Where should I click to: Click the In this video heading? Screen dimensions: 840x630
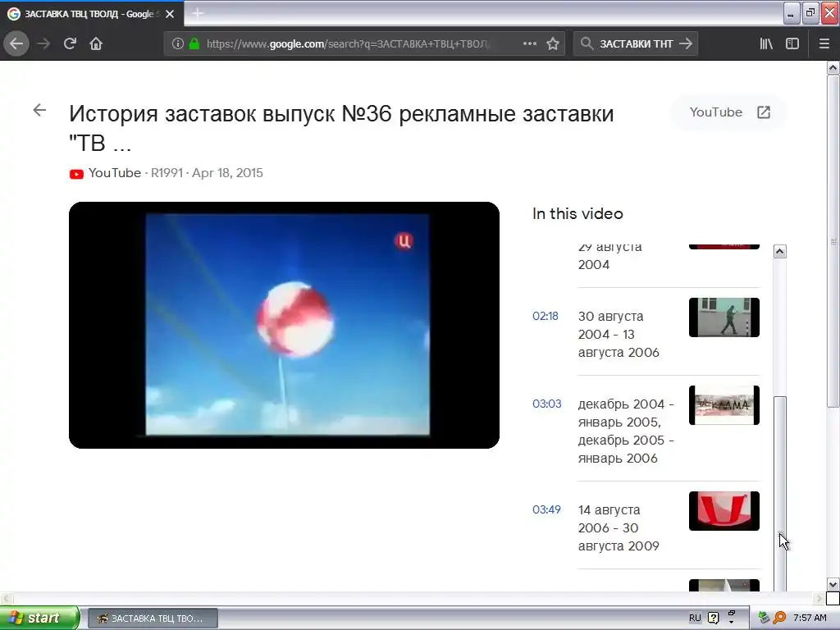577,214
